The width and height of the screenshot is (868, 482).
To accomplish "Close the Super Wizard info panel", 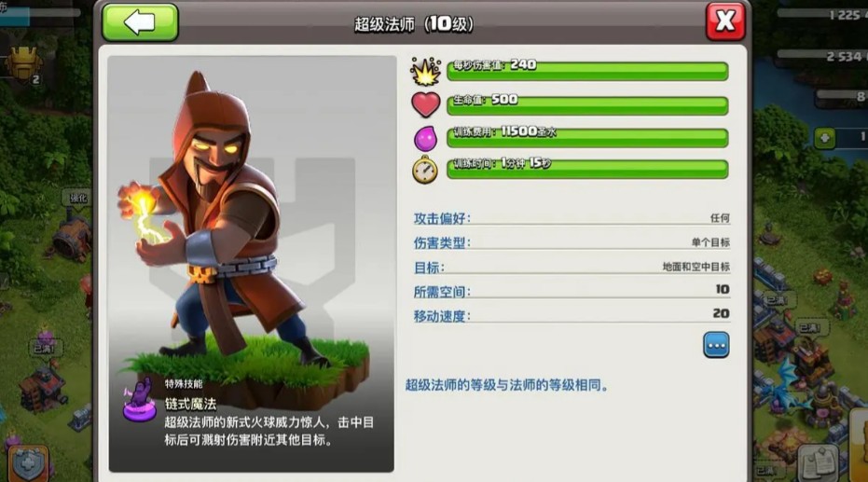I will pos(725,21).
